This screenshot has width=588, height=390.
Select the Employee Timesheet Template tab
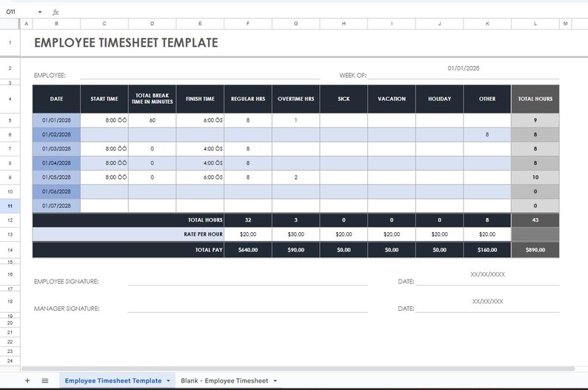[x=113, y=380]
